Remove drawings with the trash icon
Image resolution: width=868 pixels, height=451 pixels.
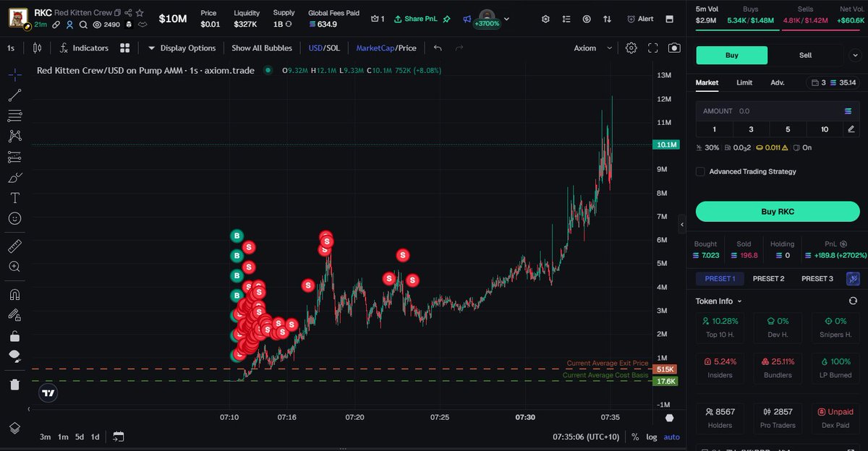14,385
